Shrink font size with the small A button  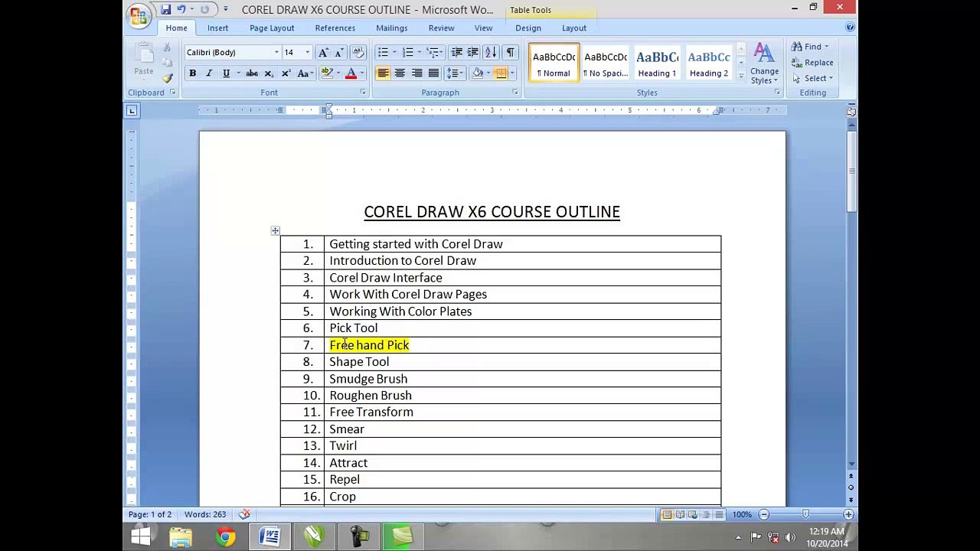pyautogui.click(x=340, y=53)
